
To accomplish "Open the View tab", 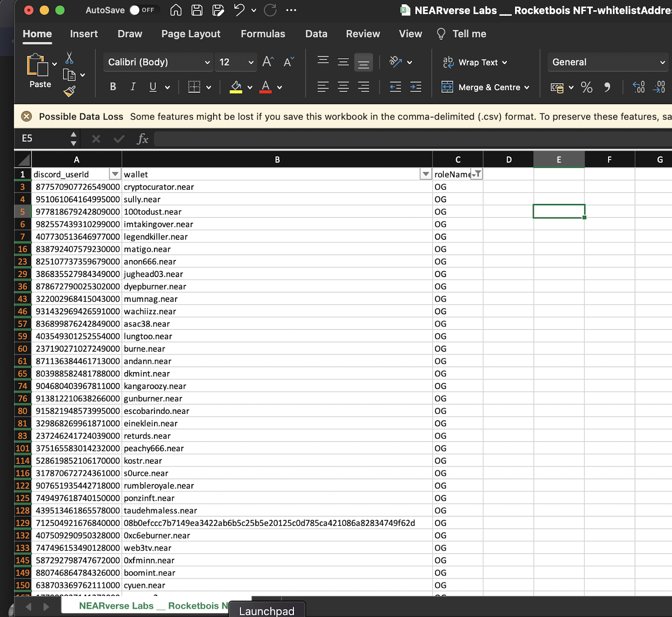I will 410,34.
